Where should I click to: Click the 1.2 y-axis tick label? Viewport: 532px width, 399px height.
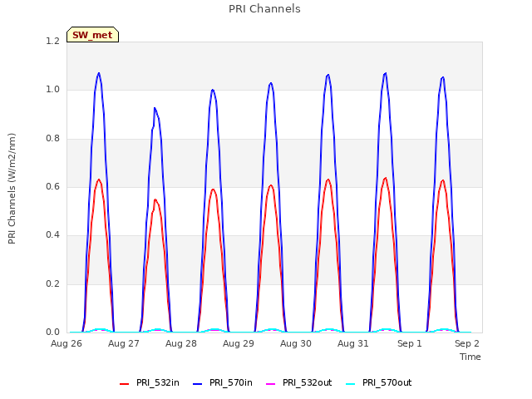pos(52,41)
